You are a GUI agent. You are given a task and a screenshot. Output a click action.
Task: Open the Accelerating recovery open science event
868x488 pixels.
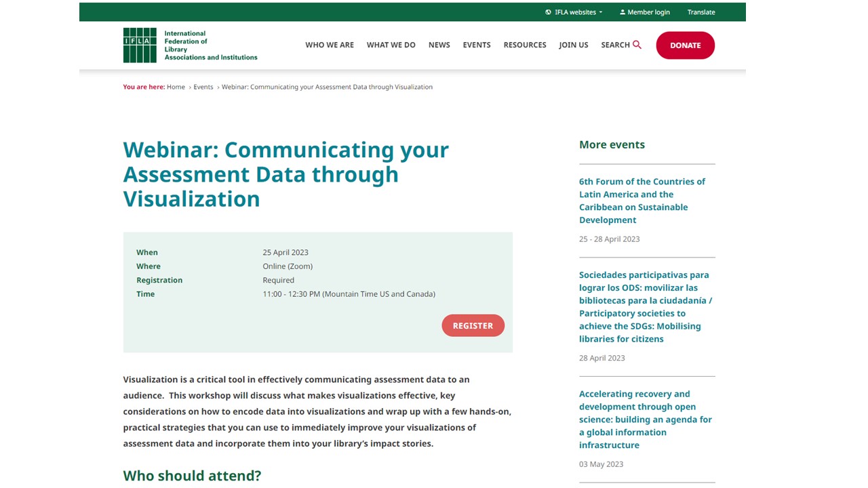point(646,419)
